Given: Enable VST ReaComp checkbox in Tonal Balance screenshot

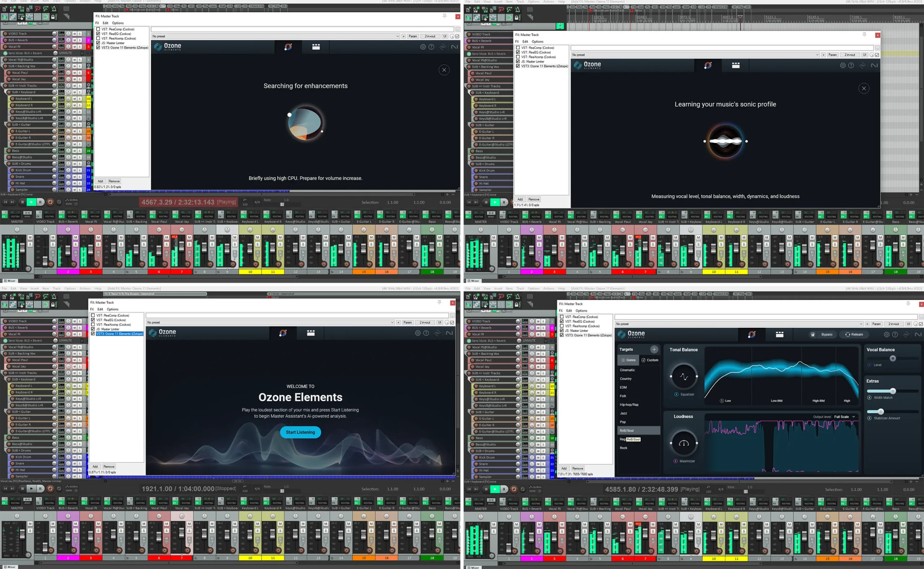Looking at the screenshot, I should coord(562,316).
